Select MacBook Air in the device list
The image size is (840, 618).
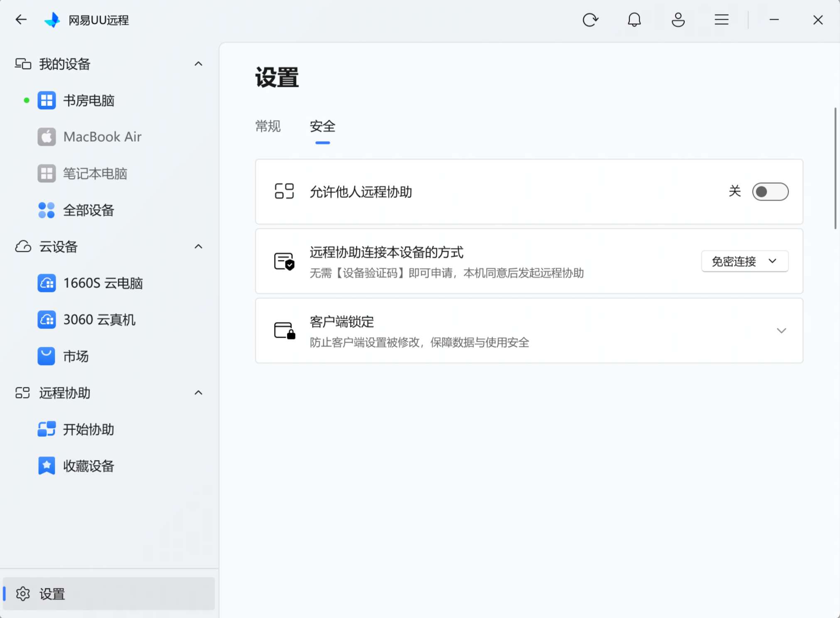coord(109,137)
